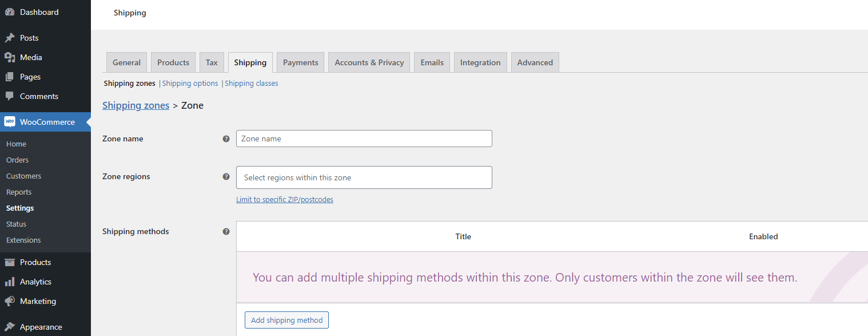
Task: Click Limit to specific ZIP/postcodes link
Action: coord(285,200)
